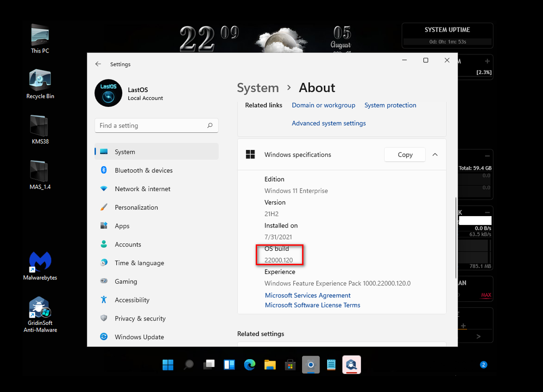This screenshot has width=543, height=392.
Task: Click System in the breadcrumb header
Action: 258,88
